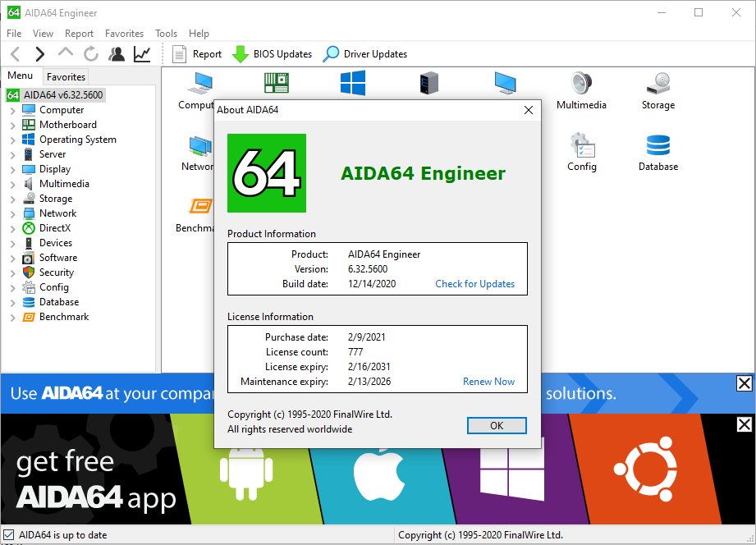Click OK in the About dialog

(x=497, y=425)
